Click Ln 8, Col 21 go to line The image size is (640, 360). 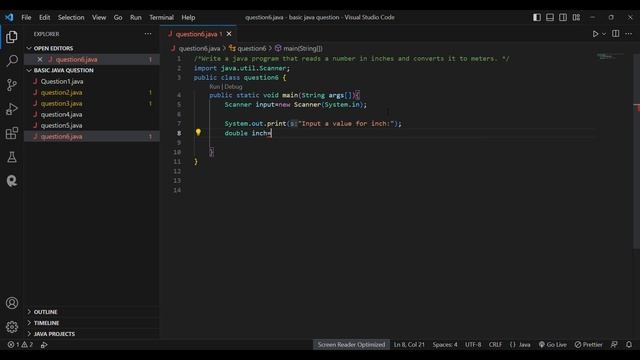click(x=409, y=344)
